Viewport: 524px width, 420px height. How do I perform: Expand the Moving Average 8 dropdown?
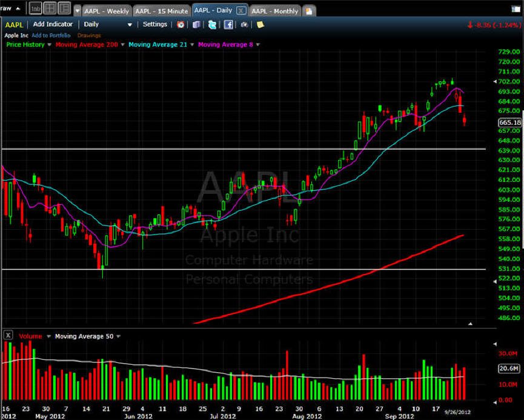[258, 45]
